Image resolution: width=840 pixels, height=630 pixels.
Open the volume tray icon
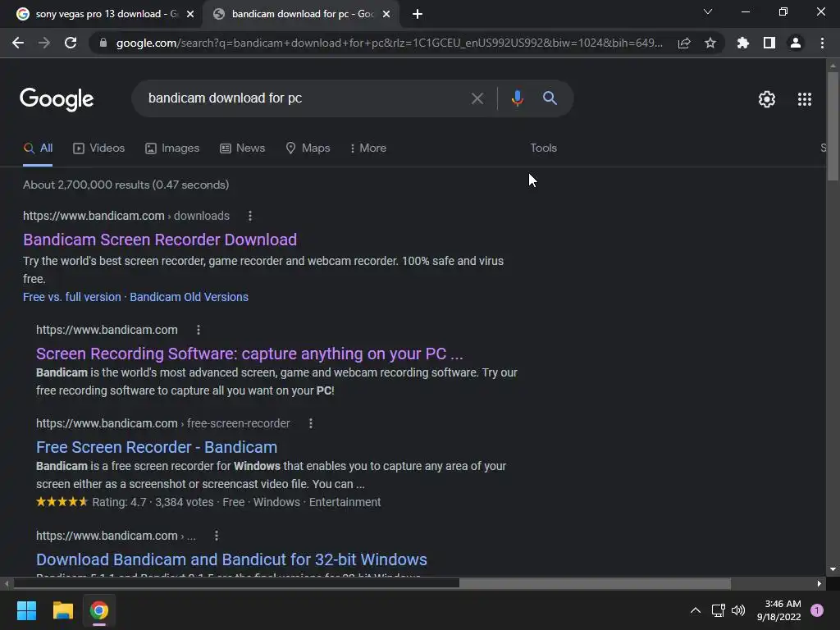pyautogui.click(x=738, y=610)
